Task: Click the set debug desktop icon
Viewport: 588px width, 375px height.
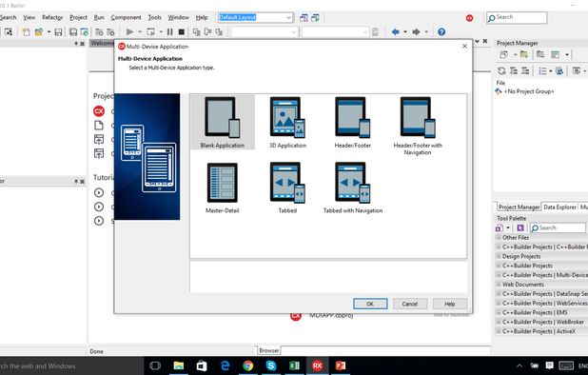Action: click(315, 18)
